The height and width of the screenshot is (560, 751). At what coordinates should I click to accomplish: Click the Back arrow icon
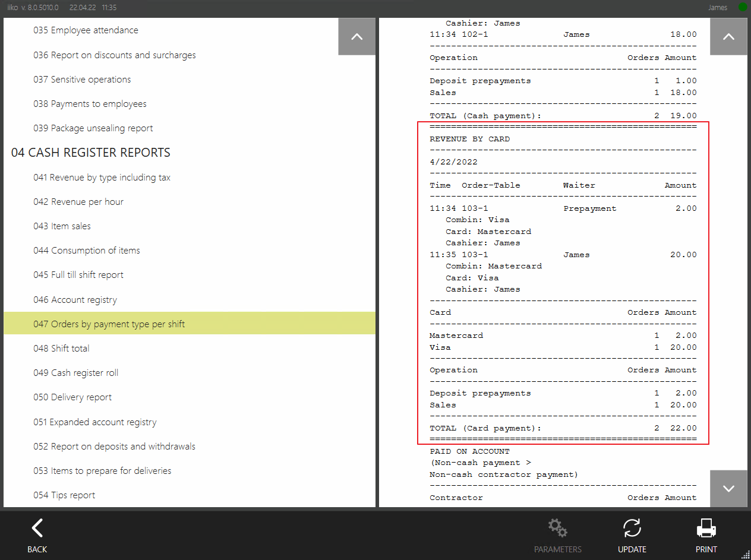[x=37, y=528]
